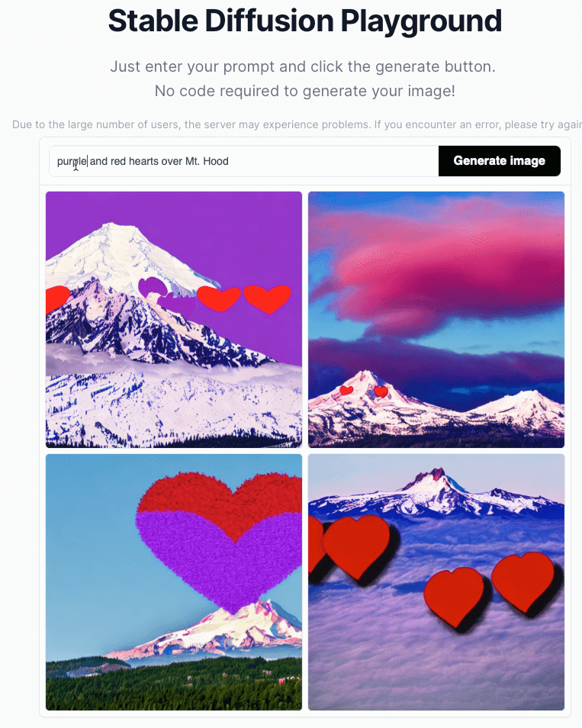Open the giant purple-and-red heart image
Viewport: 582px width, 728px height.
point(174,582)
